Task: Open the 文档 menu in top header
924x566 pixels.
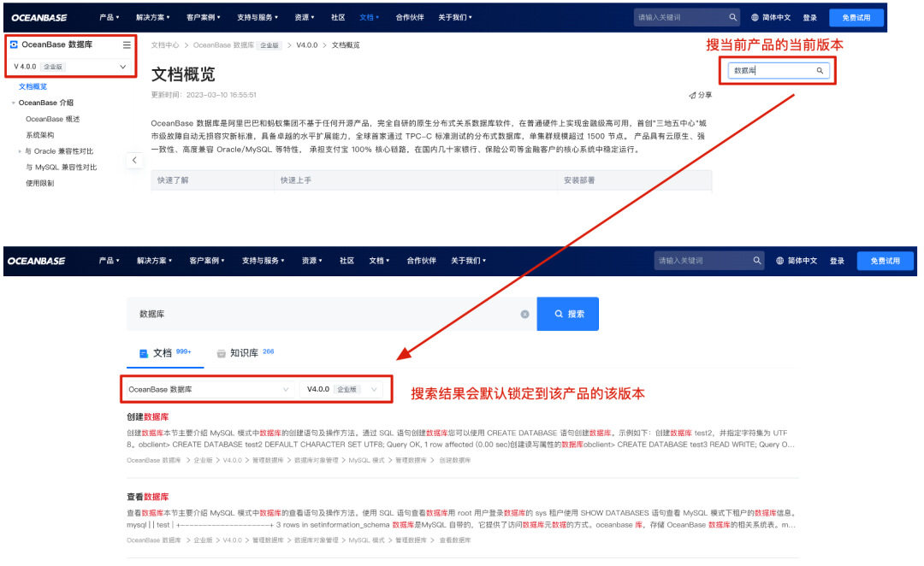Action: [370, 18]
